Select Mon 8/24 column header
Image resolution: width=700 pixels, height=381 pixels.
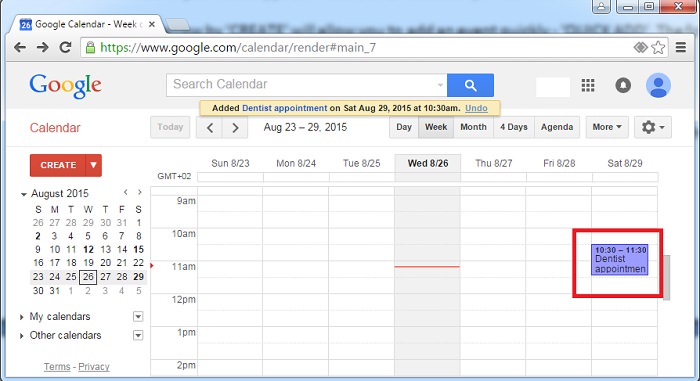(x=296, y=163)
